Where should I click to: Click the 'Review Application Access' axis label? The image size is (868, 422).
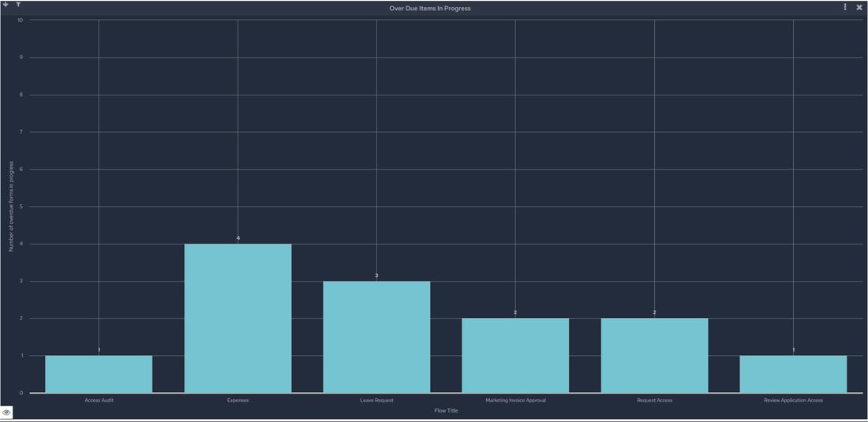[793, 400]
